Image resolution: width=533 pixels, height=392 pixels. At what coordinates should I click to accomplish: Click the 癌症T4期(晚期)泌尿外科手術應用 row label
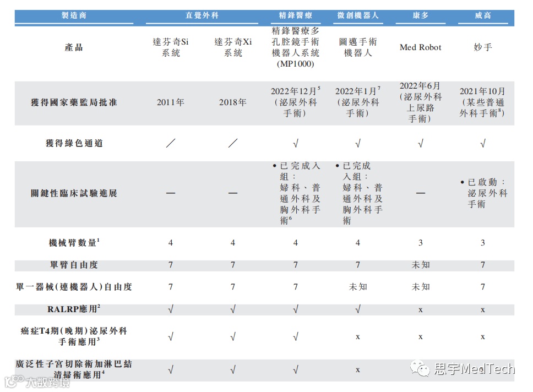click(74, 336)
